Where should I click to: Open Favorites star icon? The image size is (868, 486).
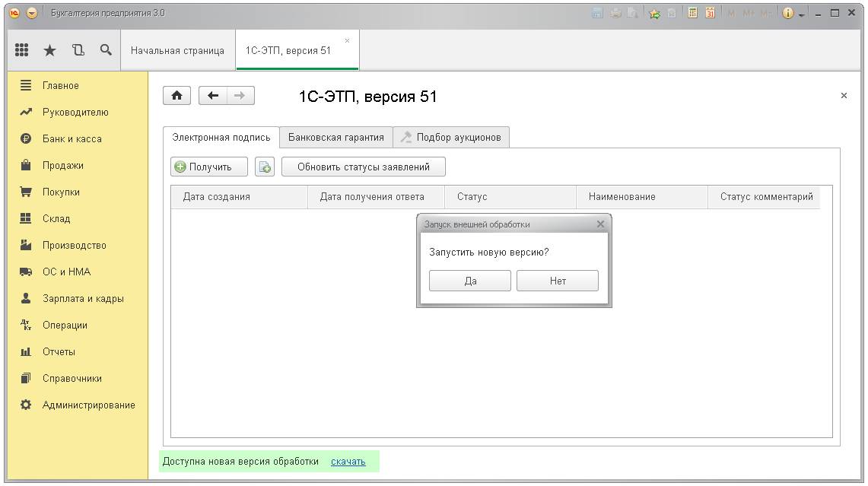tap(49, 50)
